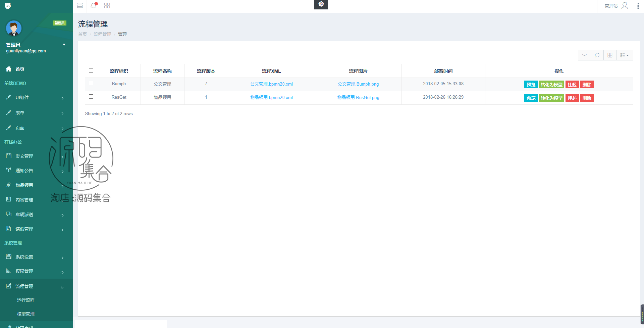Open 物品领用.ResGet.png image link
Image resolution: width=644 pixels, height=328 pixels.
point(358,97)
